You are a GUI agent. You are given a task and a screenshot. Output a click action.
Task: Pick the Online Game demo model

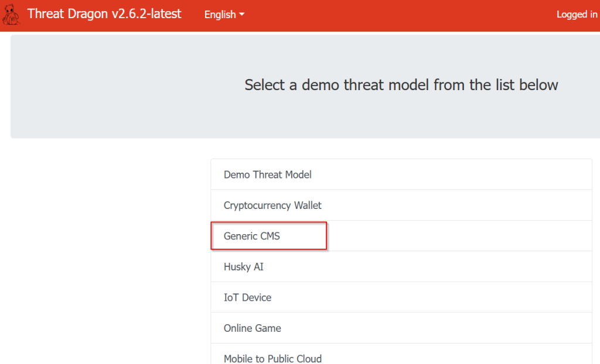tap(401, 328)
